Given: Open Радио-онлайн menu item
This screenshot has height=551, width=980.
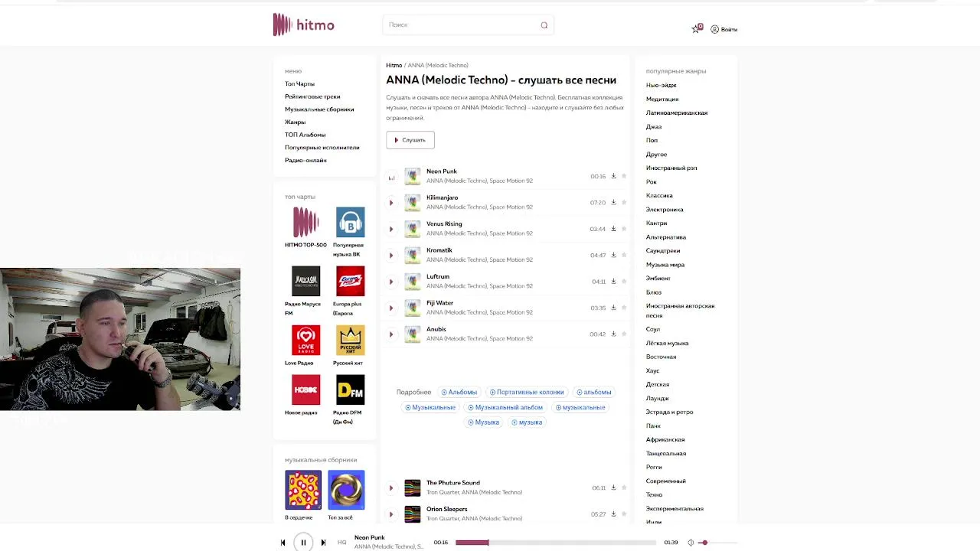Looking at the screenshot, I should (x=305, y=160).
